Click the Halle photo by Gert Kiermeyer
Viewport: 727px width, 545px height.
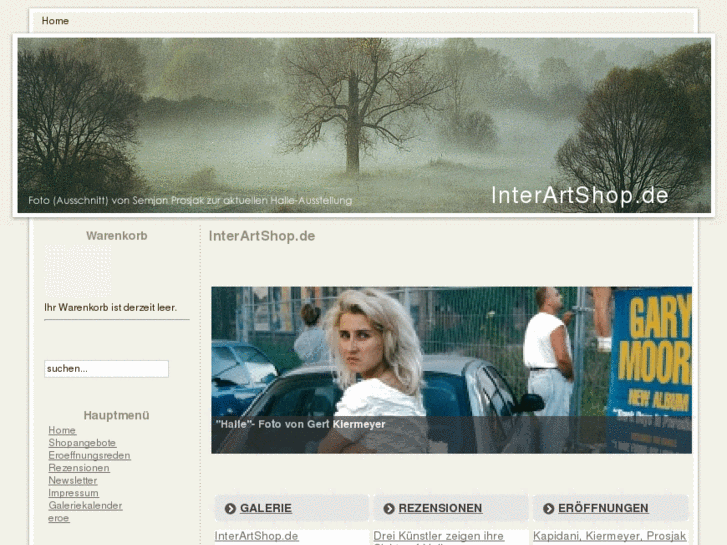click(x=451, y=370)
